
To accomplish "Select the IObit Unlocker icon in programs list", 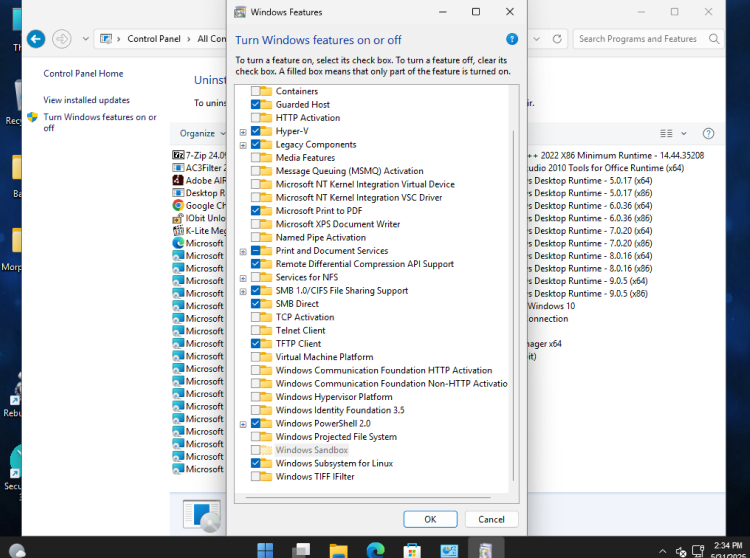I will click(178, 218).
